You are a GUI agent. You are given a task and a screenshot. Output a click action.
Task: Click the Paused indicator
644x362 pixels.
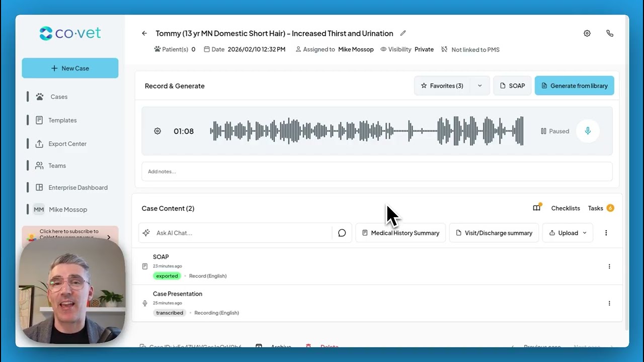(555, 131)
